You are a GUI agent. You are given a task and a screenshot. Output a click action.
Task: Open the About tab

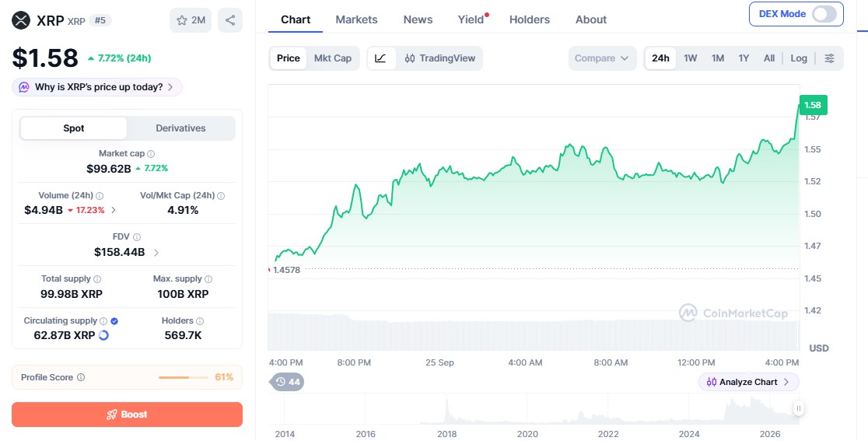point(591,19)
